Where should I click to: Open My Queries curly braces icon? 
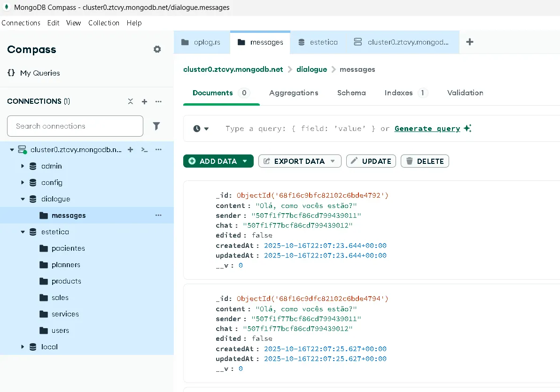click(11, 73)
